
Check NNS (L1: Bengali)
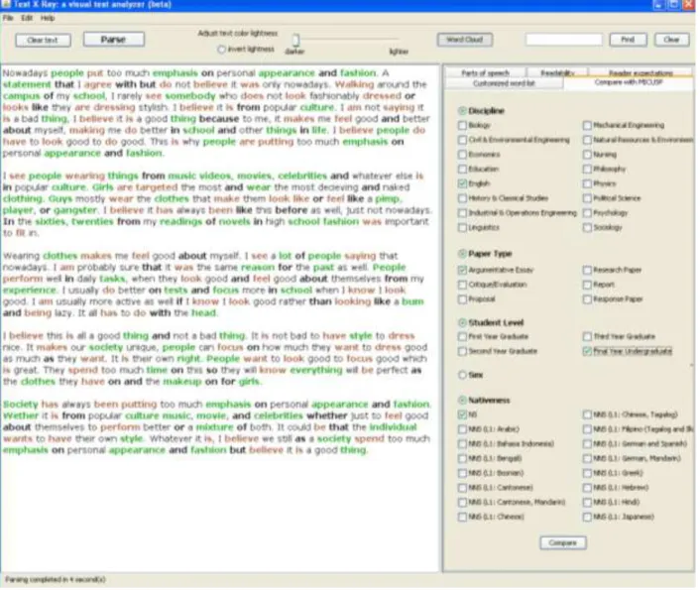click(462, 459)
